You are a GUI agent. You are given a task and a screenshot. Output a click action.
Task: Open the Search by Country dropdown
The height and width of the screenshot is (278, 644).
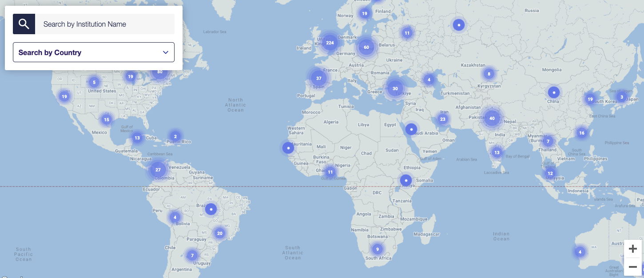[x=93, y=52]
